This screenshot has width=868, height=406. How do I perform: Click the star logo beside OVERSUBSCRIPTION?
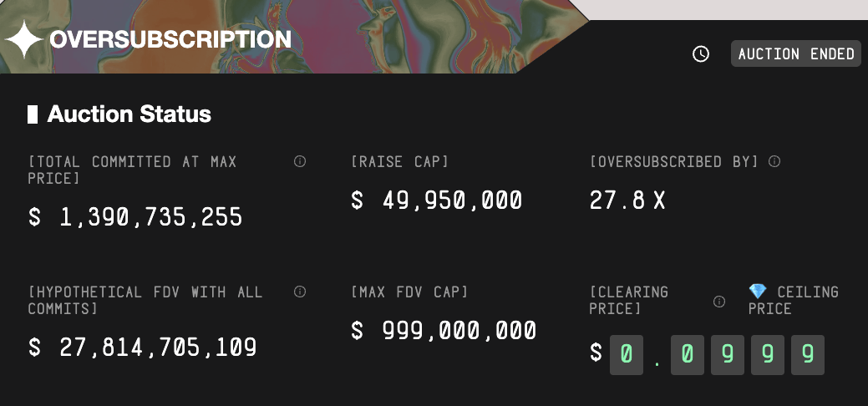23,39
